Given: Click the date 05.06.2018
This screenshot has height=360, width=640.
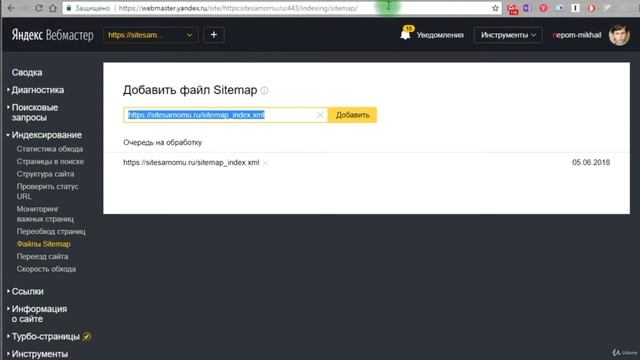Looking at the screenshot, I should [591, 162].
